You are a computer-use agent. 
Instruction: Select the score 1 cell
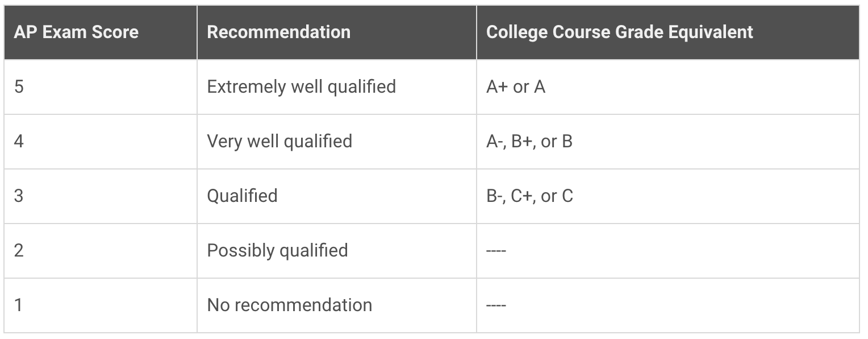click(x=101, y=305)
